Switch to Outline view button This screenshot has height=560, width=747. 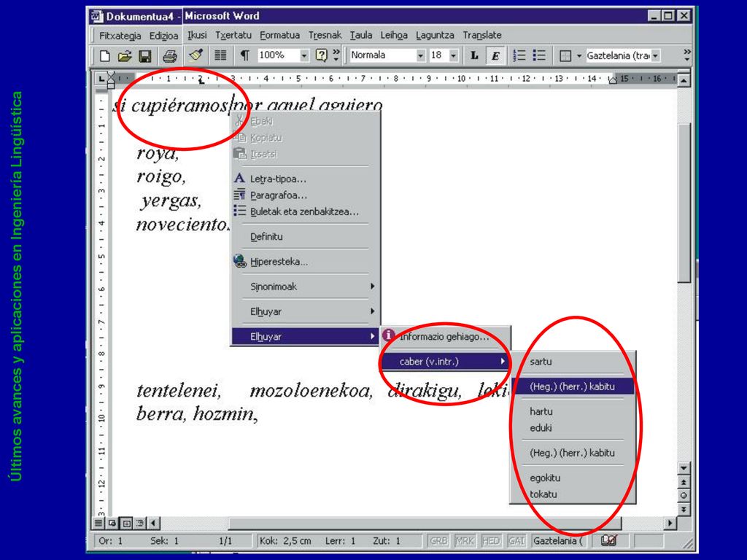click(x=140, y=523)
